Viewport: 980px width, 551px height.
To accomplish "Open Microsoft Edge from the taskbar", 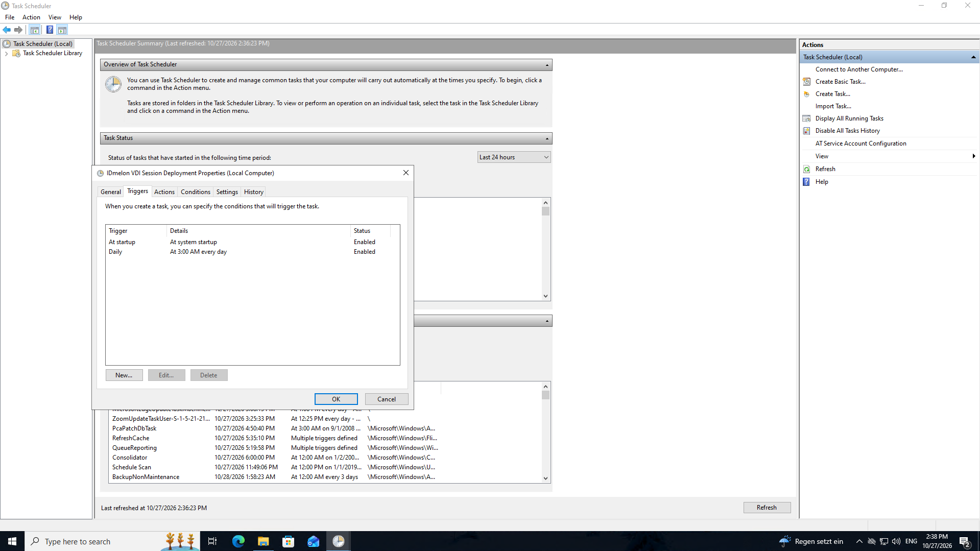I will 238,541.
